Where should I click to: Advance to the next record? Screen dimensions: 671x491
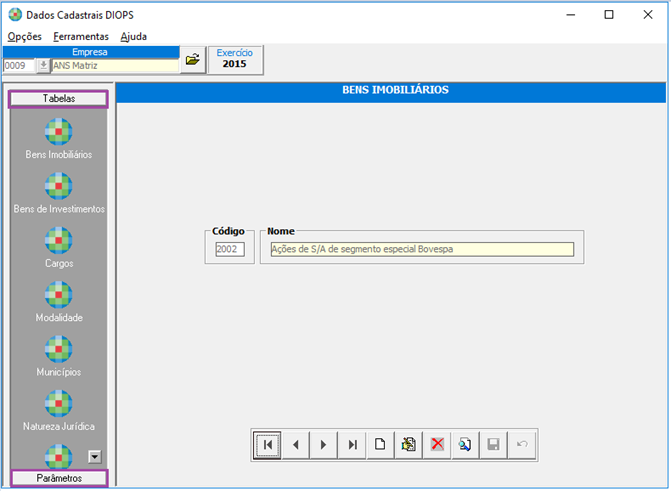323,445
